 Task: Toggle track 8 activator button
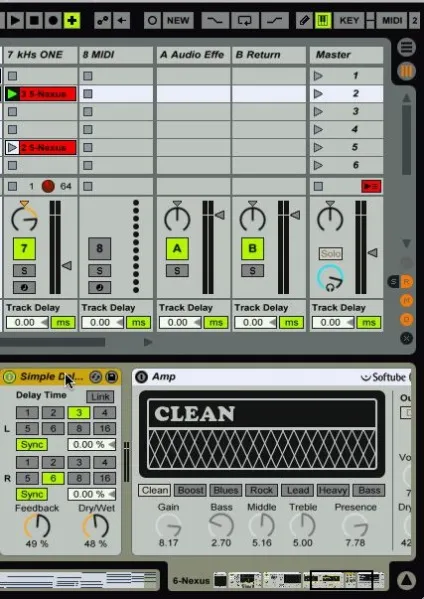99,248
